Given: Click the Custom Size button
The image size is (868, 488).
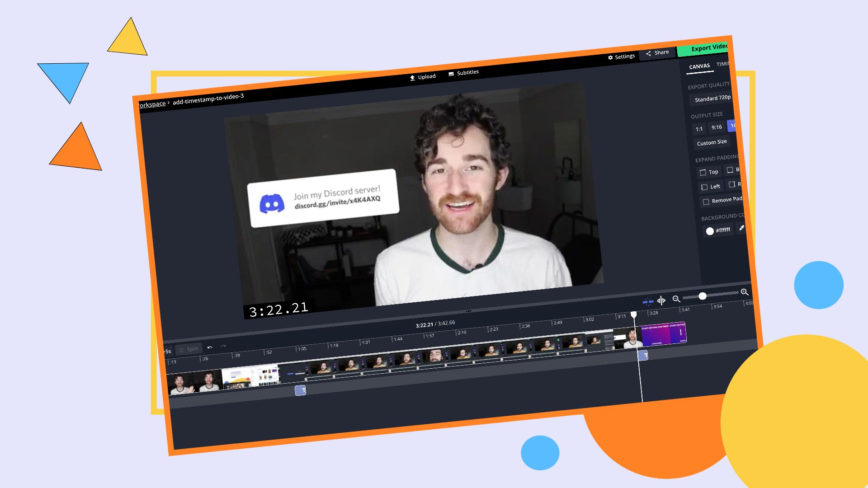Looking at the screenshot, I should pyautogui.click(x=711, y=142).
